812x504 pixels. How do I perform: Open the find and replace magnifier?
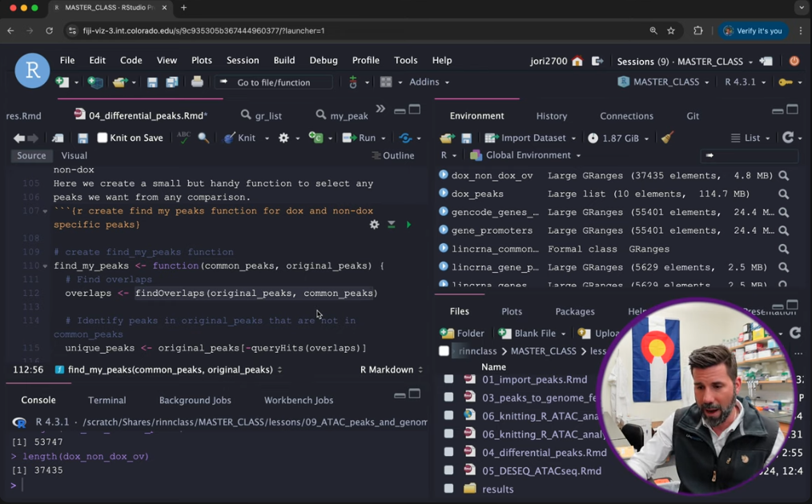[x=203, y=138]
